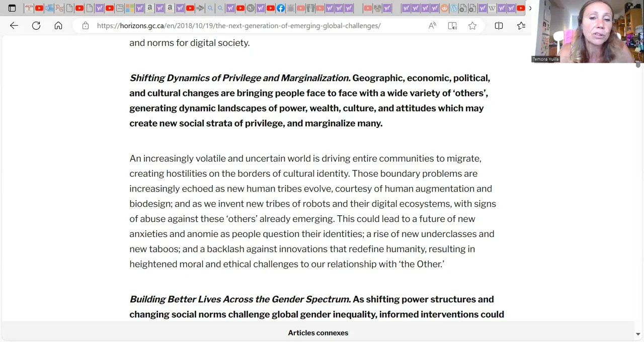
Task: Switch to the dog photo tab
Action: tap(377, 8)
